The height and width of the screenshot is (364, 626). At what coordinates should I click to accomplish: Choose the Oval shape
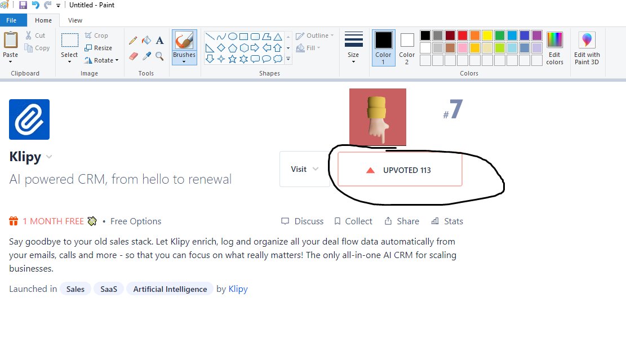tap(232, 37)
